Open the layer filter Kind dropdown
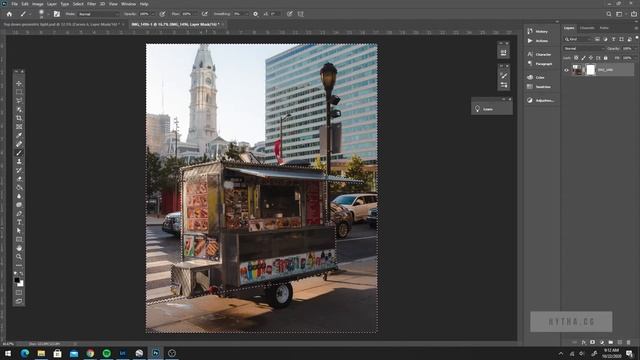 click(x=578, y=39)
